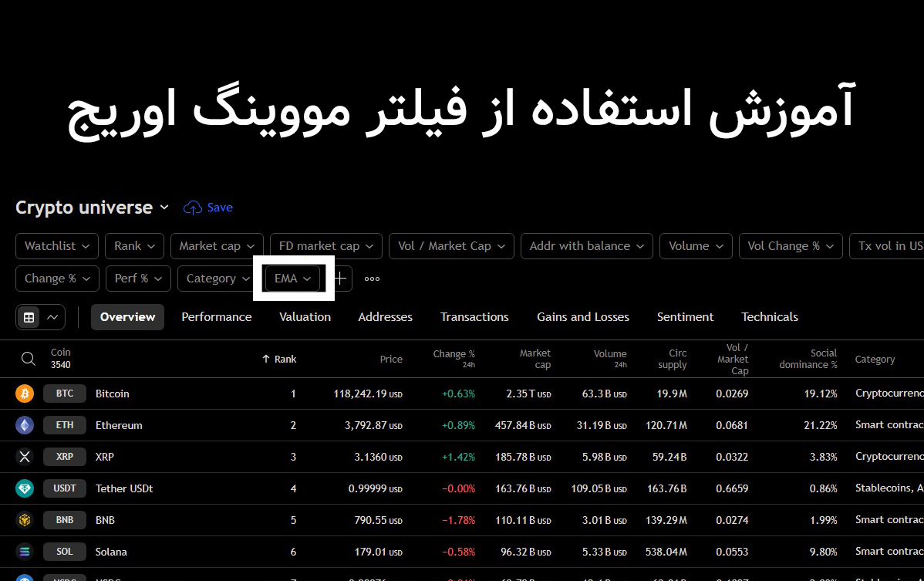The image size is (924, 581).
Task: Open the Watchlist filter
Action: click(56, 245)
